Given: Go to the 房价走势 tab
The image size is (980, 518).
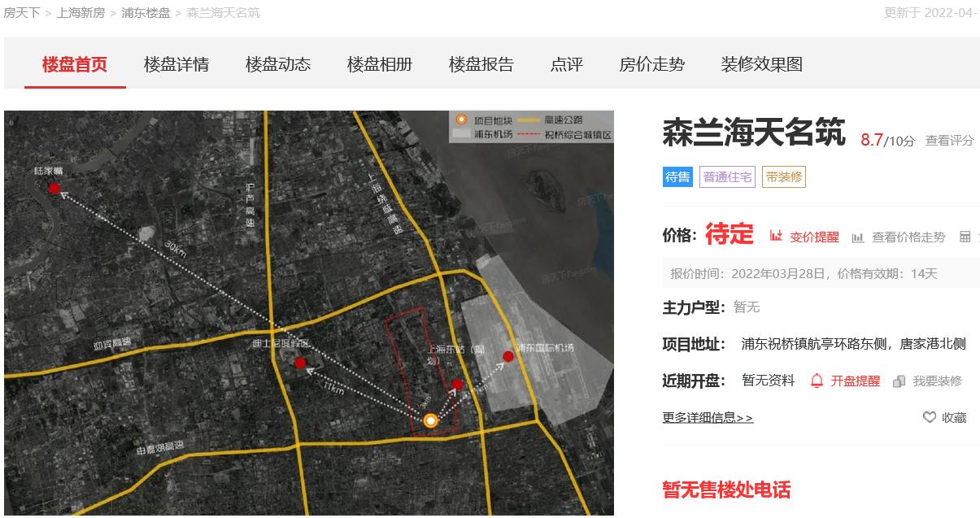Looking at the screenshot, I should [652, 64].
